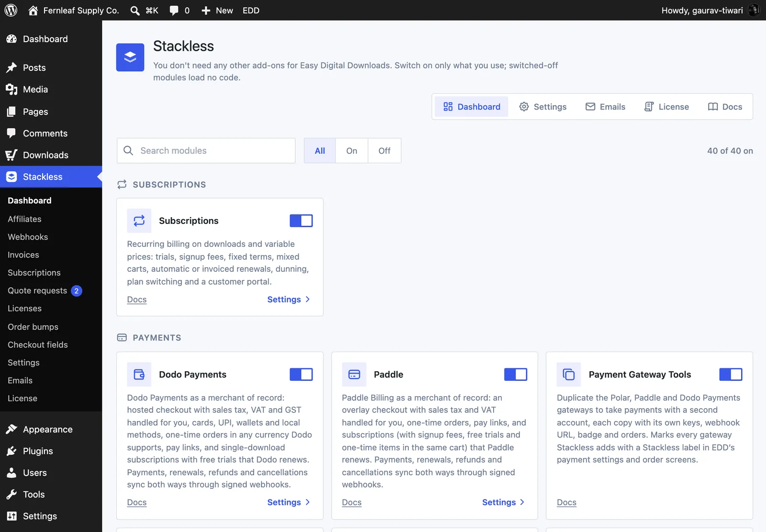Open Affiliates in Stackless submenu
The height and width of the screenshot is (532, 766).
[51, 219]
